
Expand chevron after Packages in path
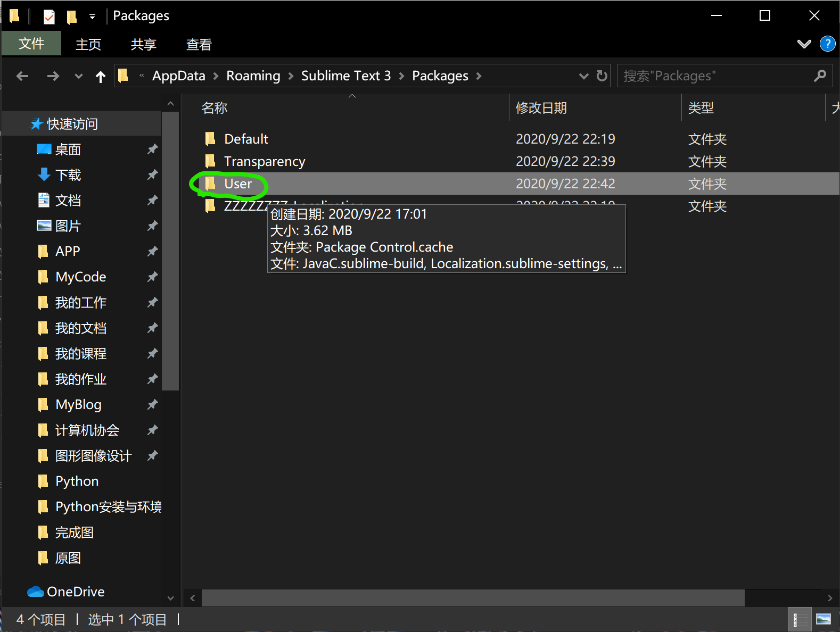pos(479,76)
